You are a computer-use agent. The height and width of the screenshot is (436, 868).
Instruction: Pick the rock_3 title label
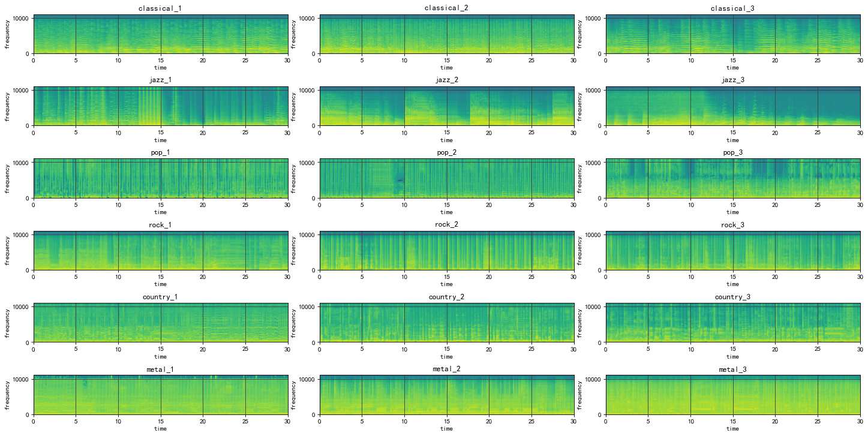(732, 225)
